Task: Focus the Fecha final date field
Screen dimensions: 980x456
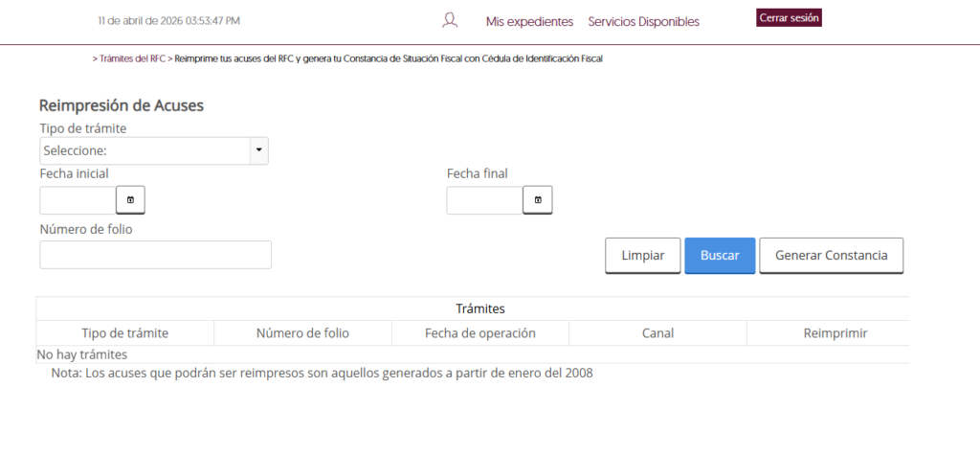Action: (485, 200)
